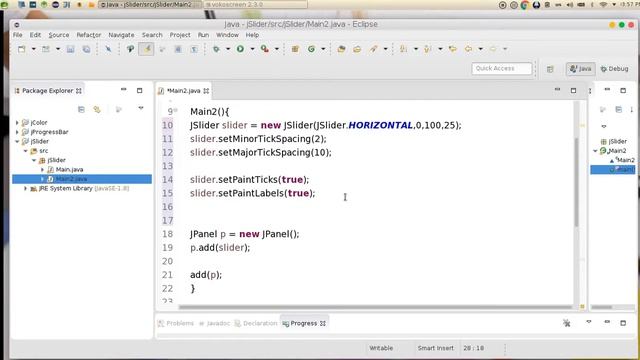
Task: Click the Last Edit Location icon
Action: coord(453,49)
